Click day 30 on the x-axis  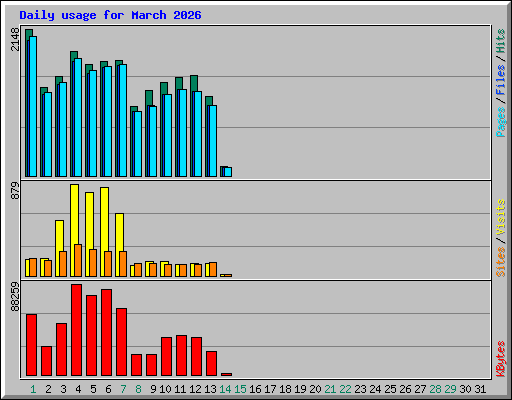pos(465,389)
